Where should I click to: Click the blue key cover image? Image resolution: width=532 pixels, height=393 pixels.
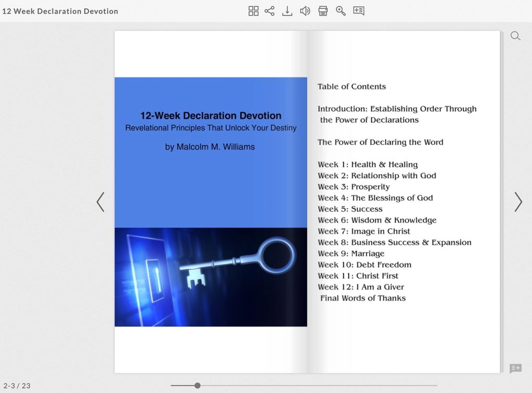[x=211, y=277]
